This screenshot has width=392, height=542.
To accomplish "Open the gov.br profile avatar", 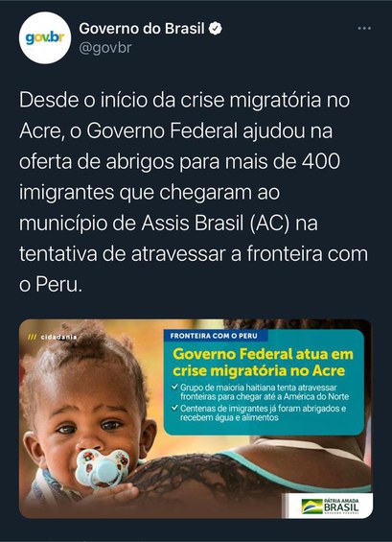I will [45, 38].
